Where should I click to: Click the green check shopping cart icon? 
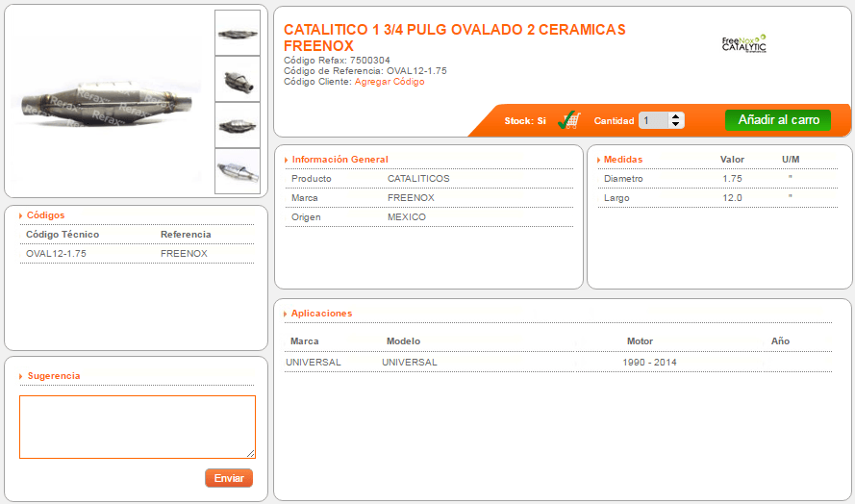569,120
